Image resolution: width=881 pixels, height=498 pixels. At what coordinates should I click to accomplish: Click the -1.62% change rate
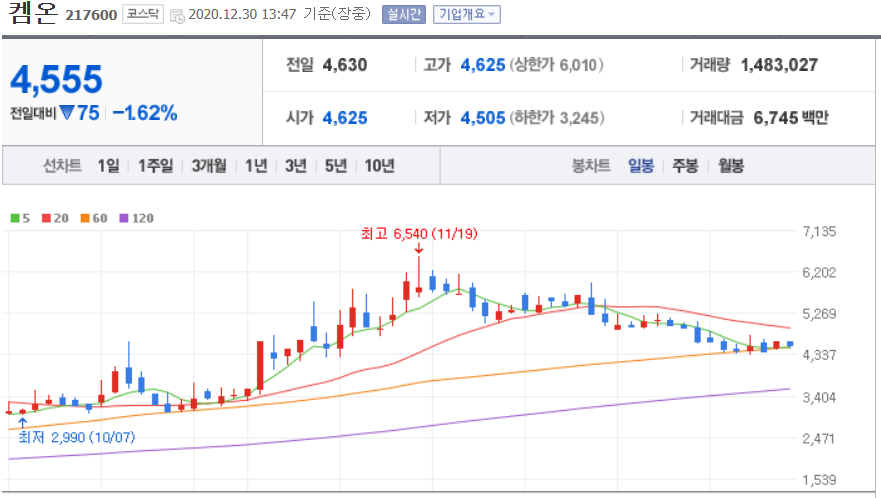(x=145, y=113)
